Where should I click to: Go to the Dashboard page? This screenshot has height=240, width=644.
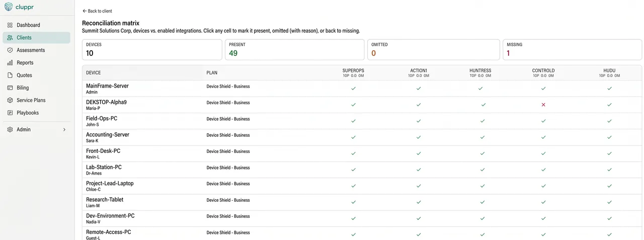[x=28, y=25]
